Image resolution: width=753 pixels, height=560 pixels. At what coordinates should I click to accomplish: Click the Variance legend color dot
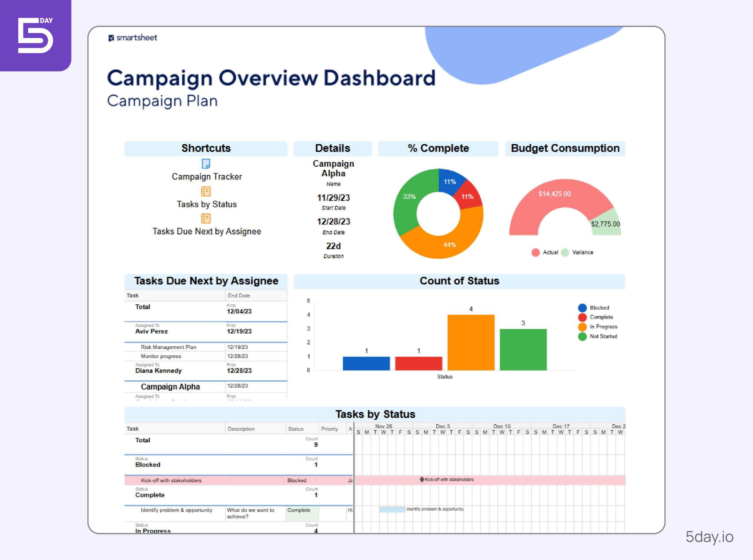pos(565,253)
